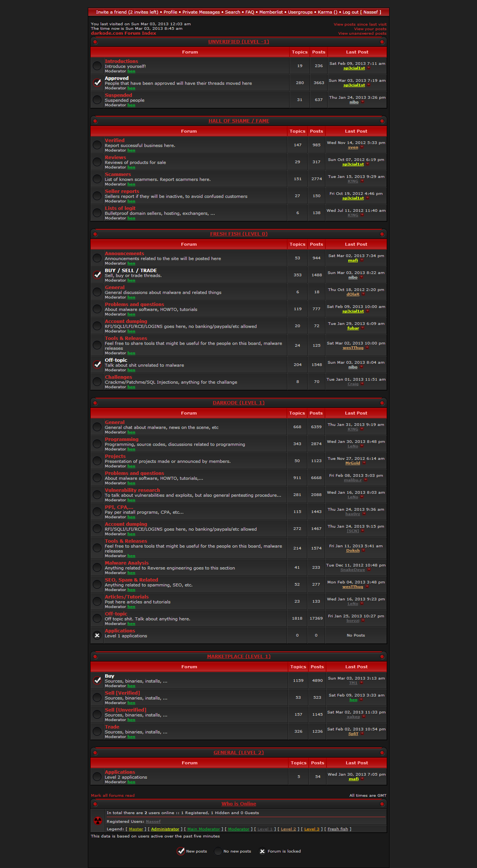Open the Vulnerability research forum
Screen dimensions: 477x868
tap(132, 490)
